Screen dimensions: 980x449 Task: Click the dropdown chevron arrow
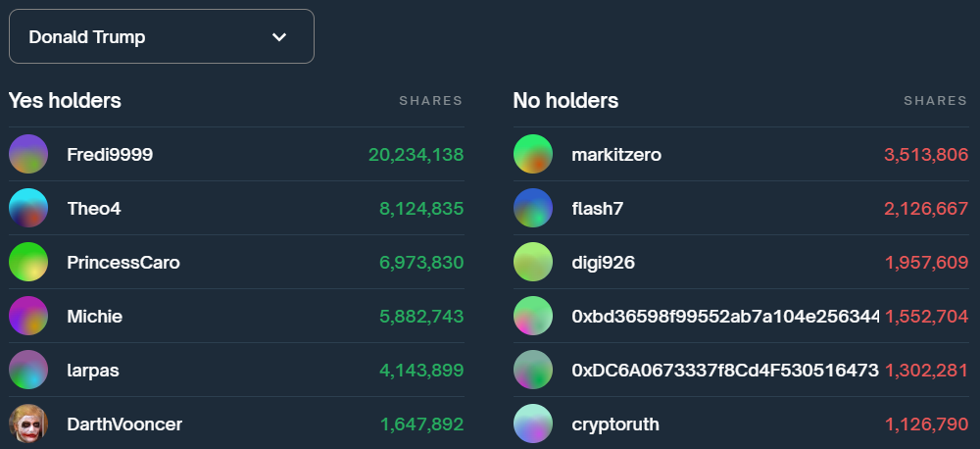click(279, 37)
